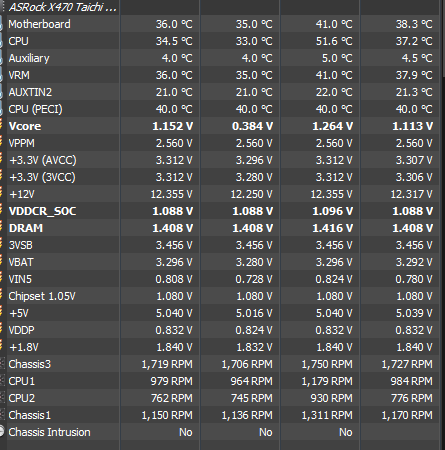Select the 22.0 °C AUXTIN2 value
445x450 pixels.
click(x=334, y=92)
